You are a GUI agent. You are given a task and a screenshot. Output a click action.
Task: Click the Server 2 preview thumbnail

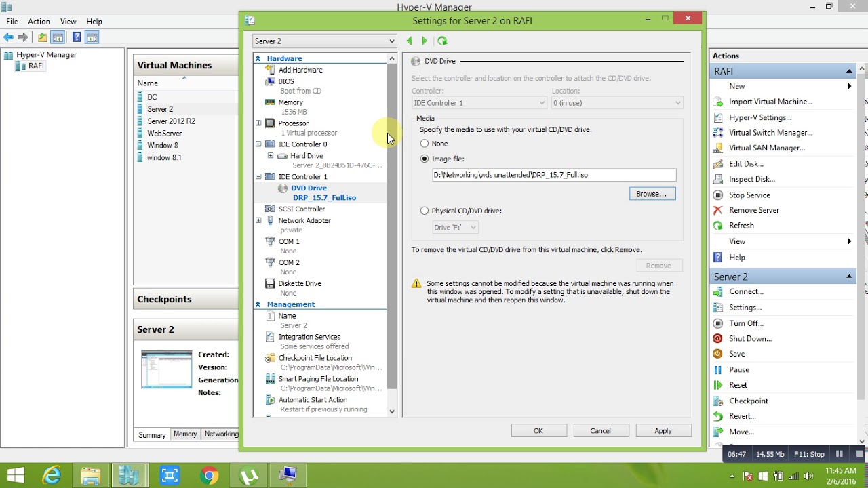[167, 369]
